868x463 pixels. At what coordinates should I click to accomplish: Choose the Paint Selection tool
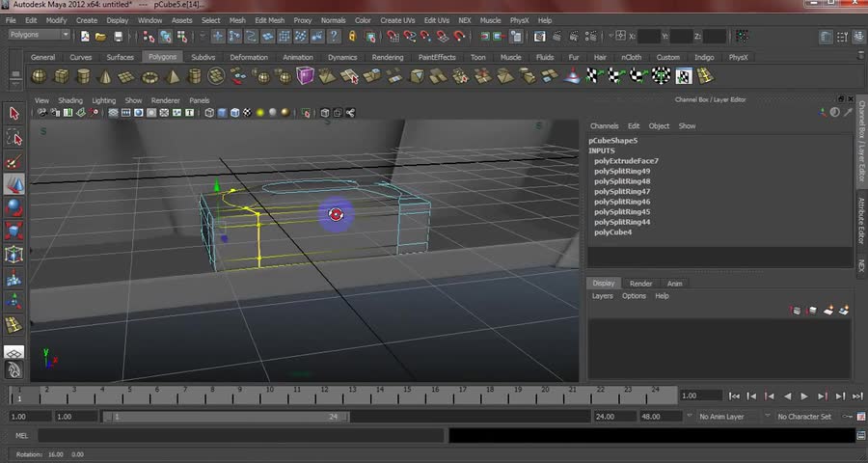click(14, 161)
